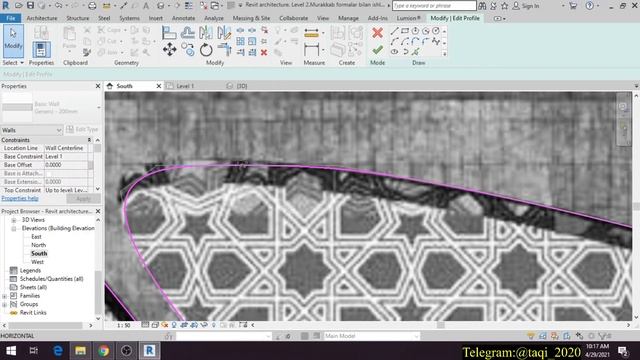
Task: Click the Print icon in quick access toolbar
Action: click(x=92, y=6)
